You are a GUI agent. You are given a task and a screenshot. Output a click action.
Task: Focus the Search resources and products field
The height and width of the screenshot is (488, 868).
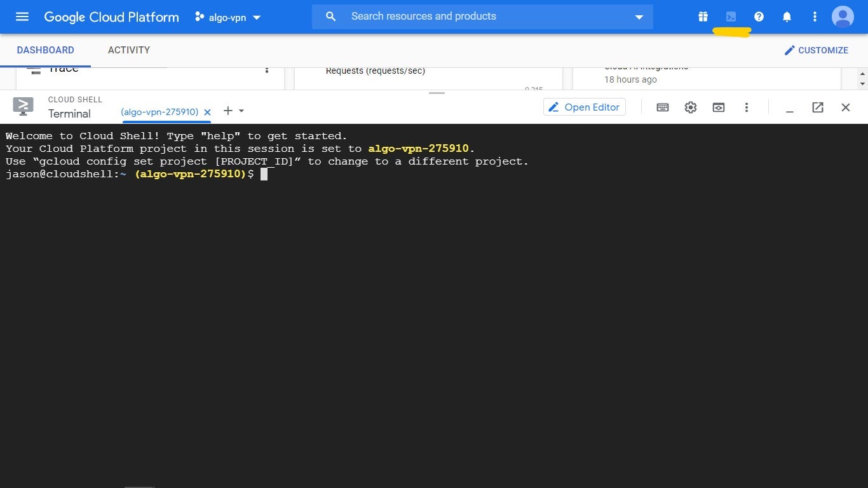483,17
